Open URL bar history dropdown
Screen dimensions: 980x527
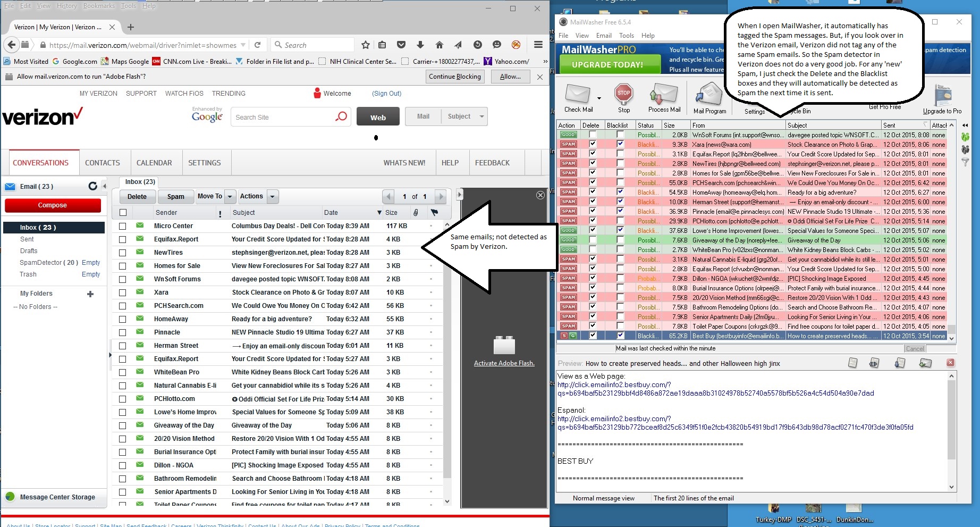coord(243,45)
